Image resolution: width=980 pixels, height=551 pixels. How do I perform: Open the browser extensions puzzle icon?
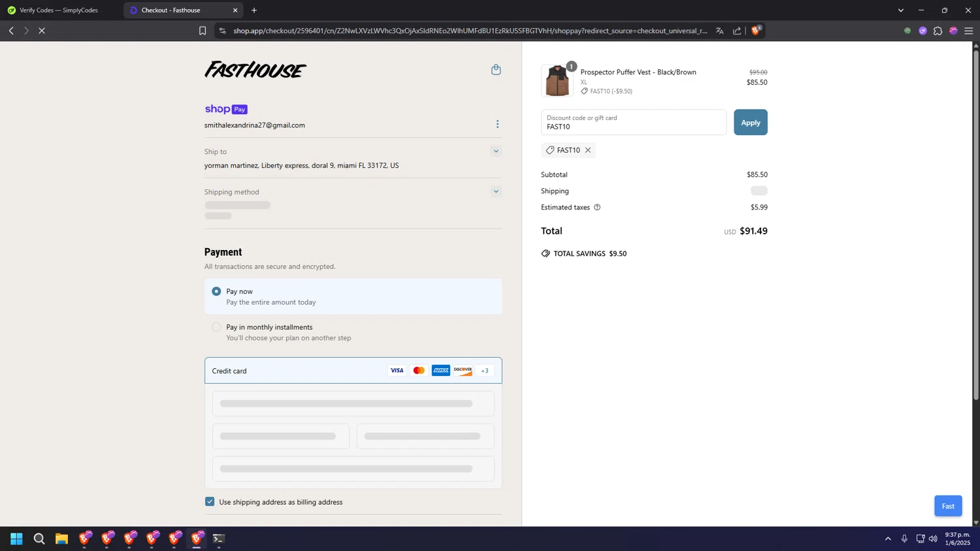[938, 31]
